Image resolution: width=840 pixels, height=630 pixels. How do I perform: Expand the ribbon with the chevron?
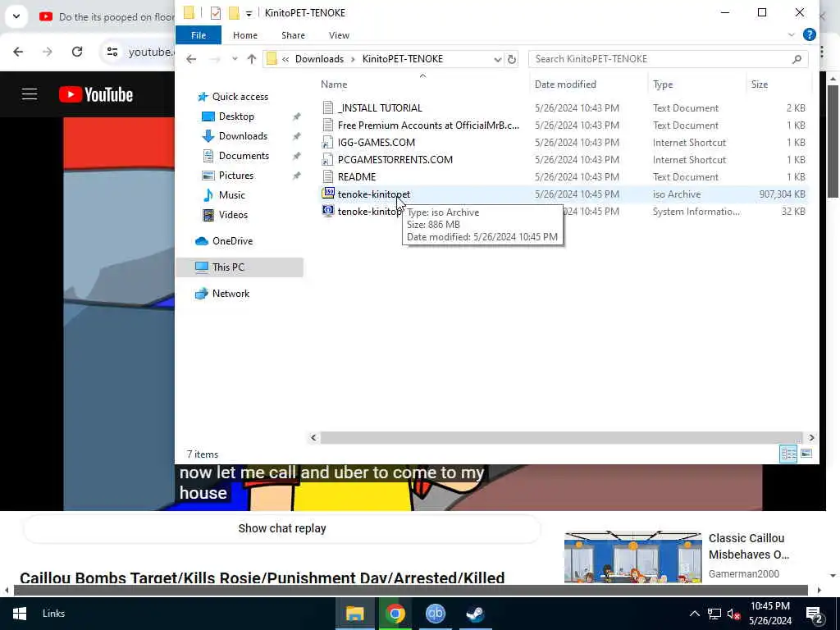[x=792, y=34]
